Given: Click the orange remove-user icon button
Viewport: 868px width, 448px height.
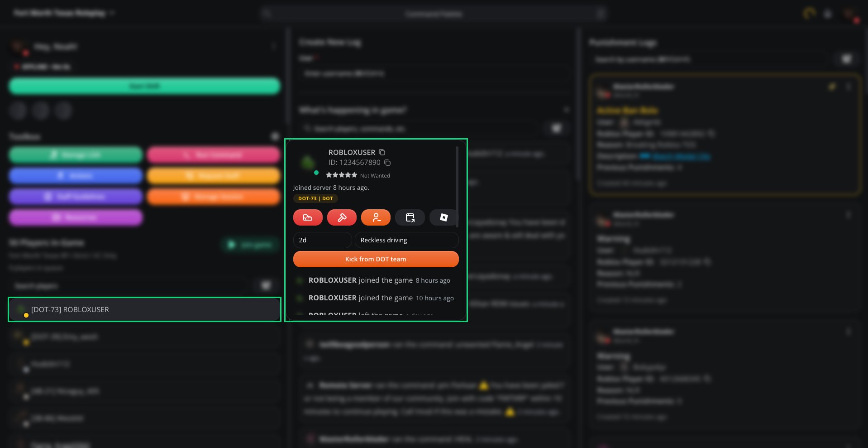Looking at the screenshot, I should pyautogui.click(x=376, y=217).
